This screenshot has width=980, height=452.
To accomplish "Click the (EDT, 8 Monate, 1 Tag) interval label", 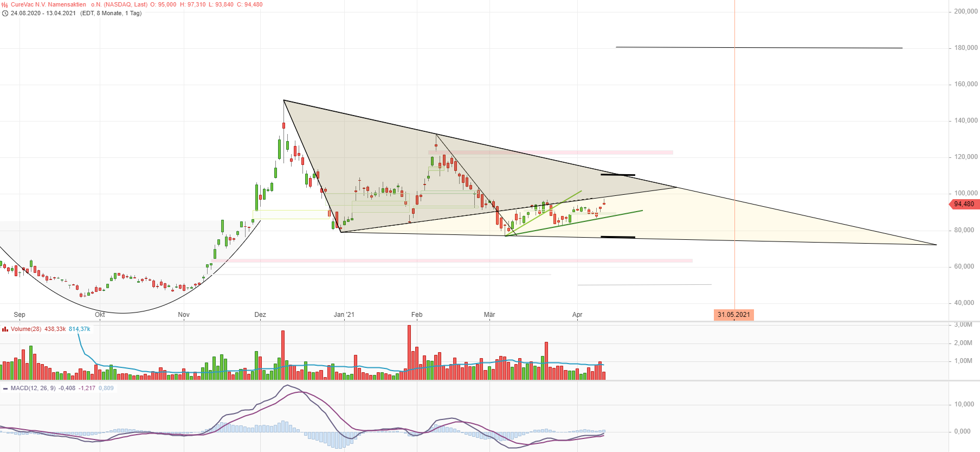I will 111,13.
